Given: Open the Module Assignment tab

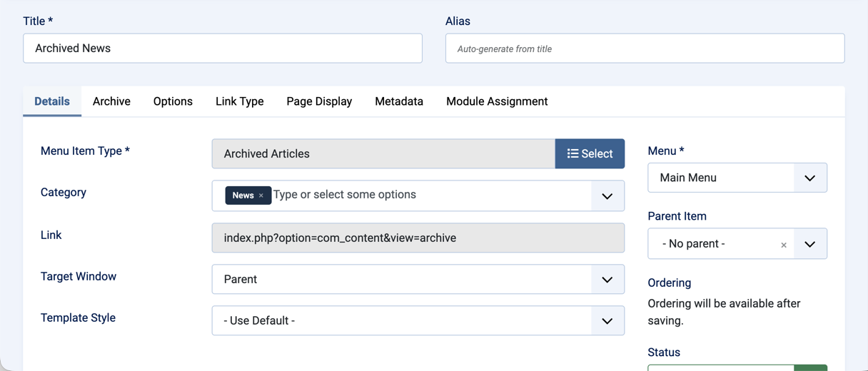Looking at the screenshot, I should tap(497, 101).
